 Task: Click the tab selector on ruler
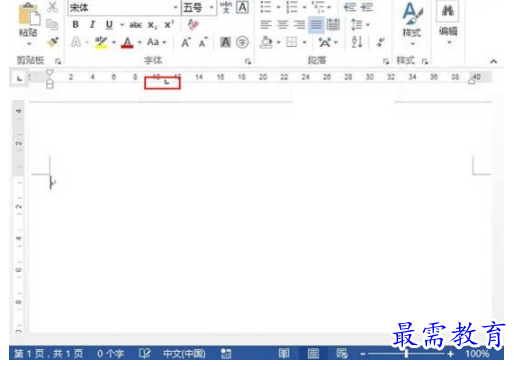[x=19, y=79]
